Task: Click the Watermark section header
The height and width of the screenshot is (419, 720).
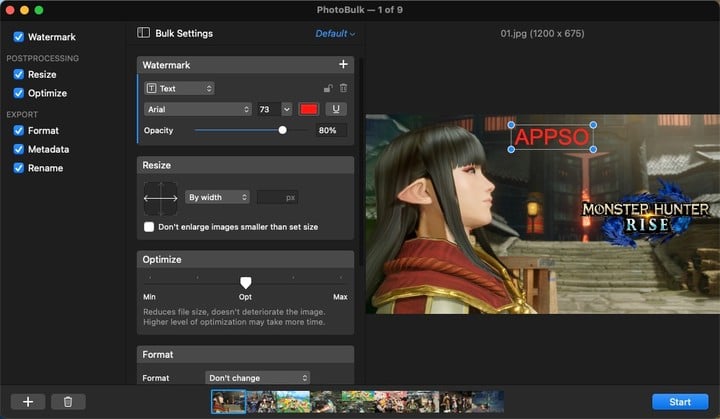Action: [x=246, y=65]
